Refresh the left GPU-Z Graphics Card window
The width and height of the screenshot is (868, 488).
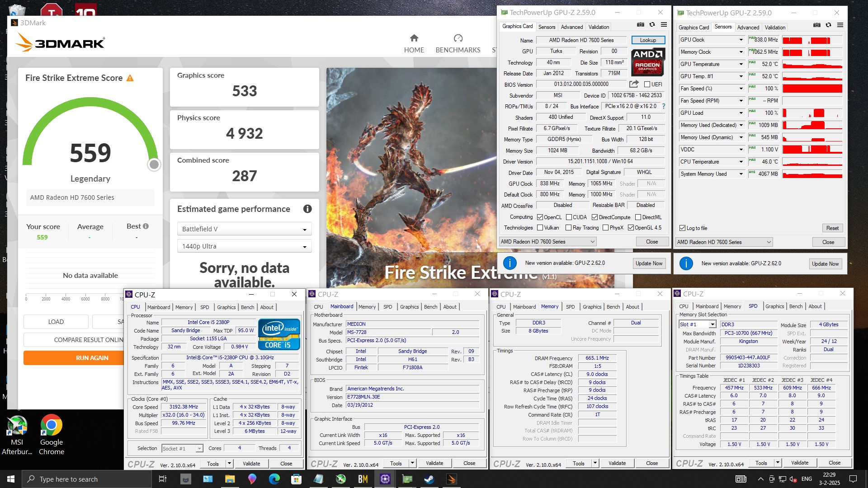tap(652, 25)
